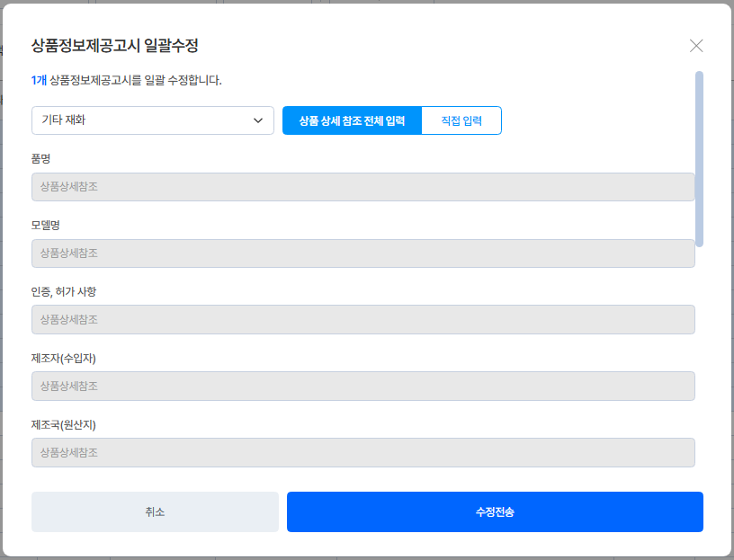This screenshot has width=734, height=560.
Task: Select 상품 상세 참조 전체 입력 option
Action: point(352,120)
